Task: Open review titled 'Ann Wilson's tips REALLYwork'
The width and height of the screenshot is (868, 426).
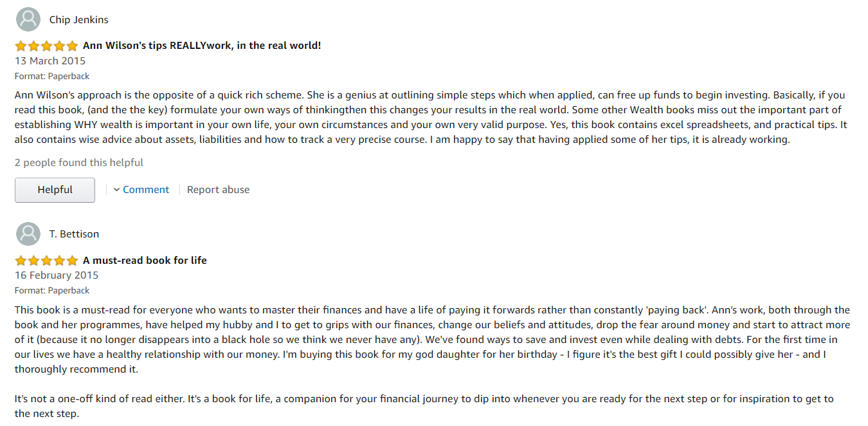Action: 202,46
